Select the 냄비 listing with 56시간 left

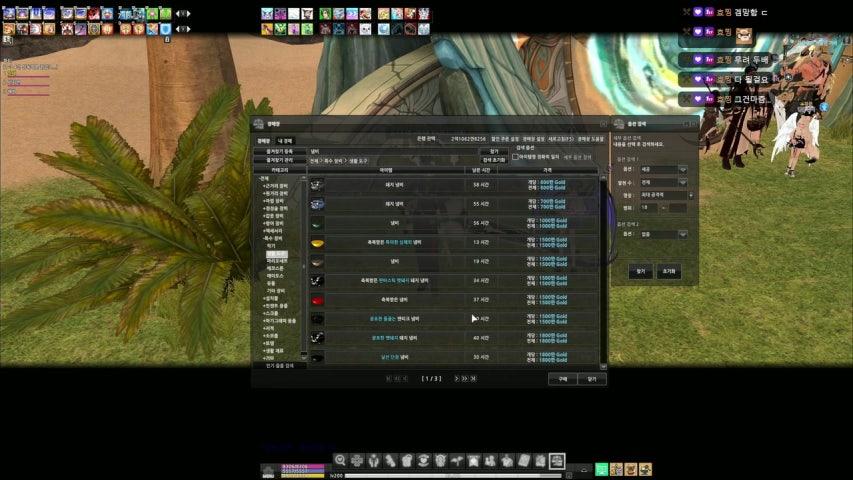click(454, 223)
